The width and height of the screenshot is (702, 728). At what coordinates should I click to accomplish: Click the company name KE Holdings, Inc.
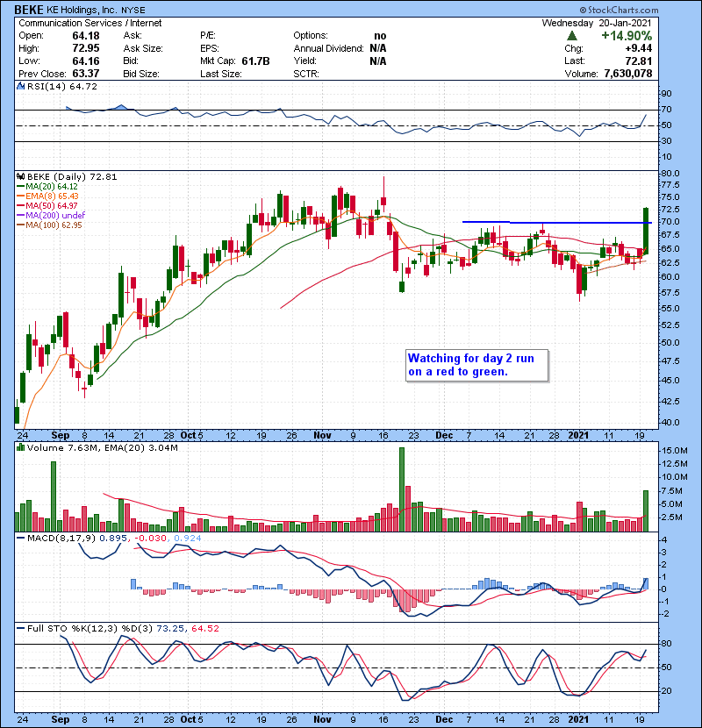(x=82, y=11)
